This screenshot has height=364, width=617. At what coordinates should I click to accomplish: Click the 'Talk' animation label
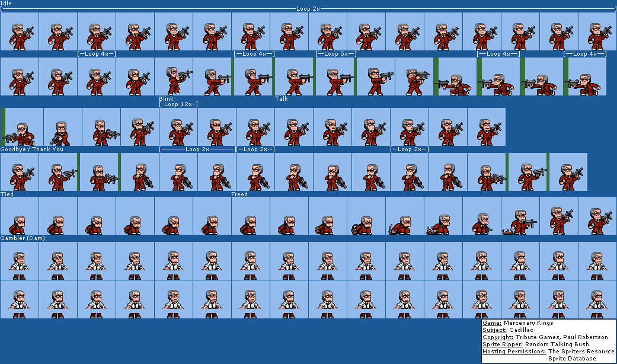282,99
